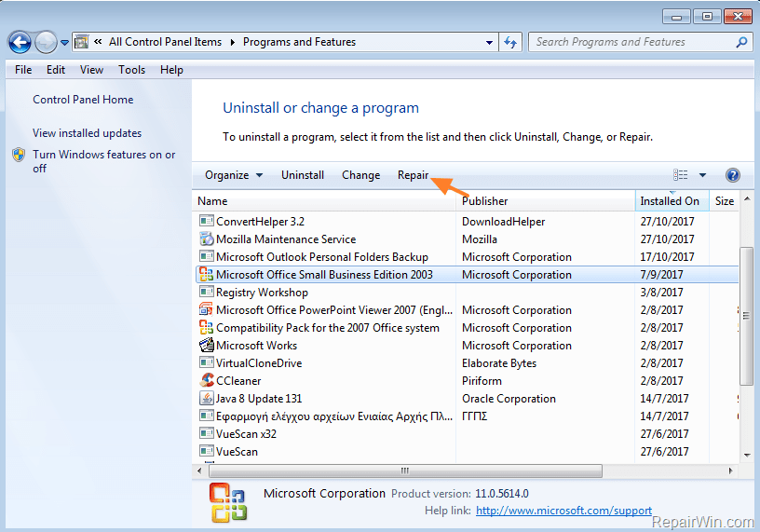Open the address bar history dropdown
Image resolution: width=760 pixels, height=532 pixels.
click(489, 43)
